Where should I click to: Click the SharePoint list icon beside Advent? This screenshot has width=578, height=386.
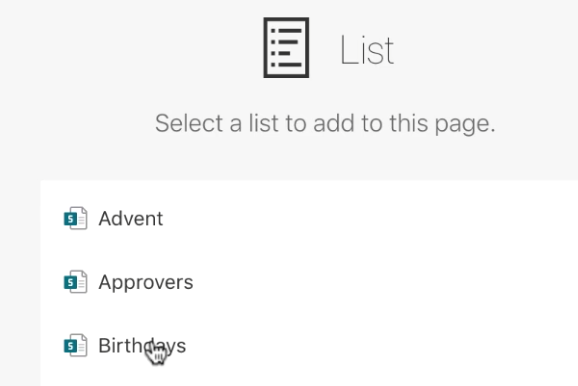(x=76, y=218)
